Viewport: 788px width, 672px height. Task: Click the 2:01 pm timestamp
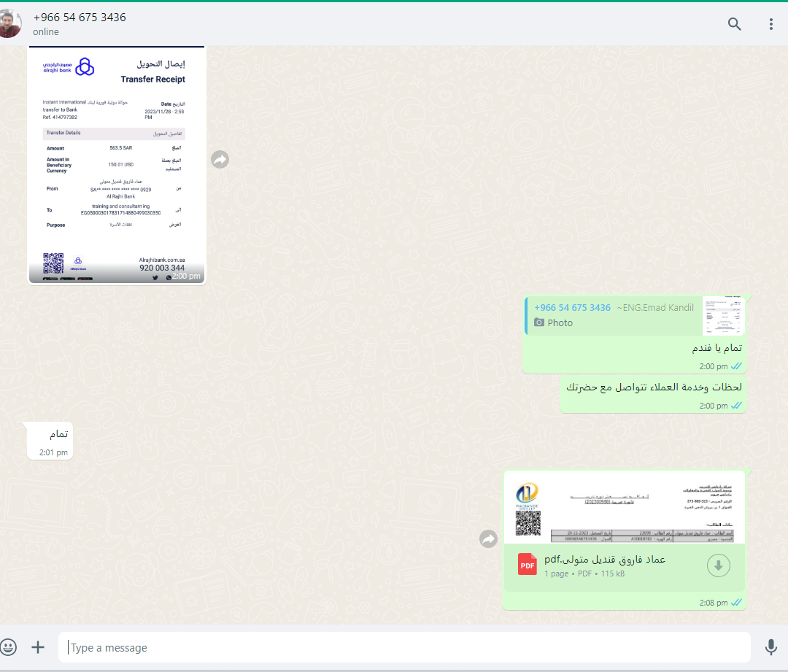pos(53,452)
